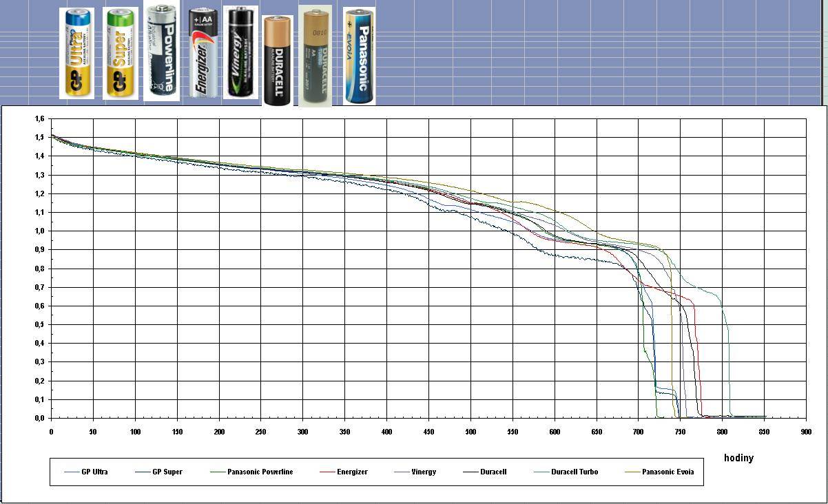The image size is (828, 504).
Task: Click the Panasonic Powerline legend entry
Action: coord(251,472)
